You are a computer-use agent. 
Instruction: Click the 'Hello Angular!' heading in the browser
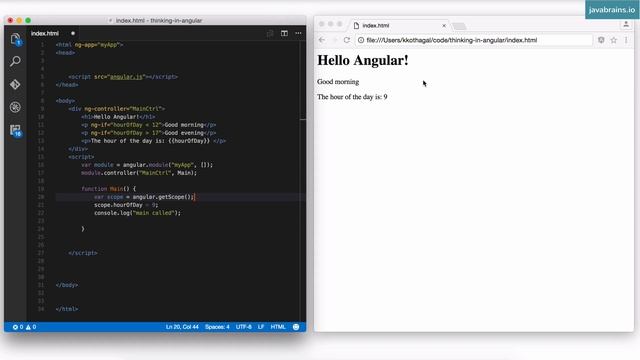pos(363,60)
